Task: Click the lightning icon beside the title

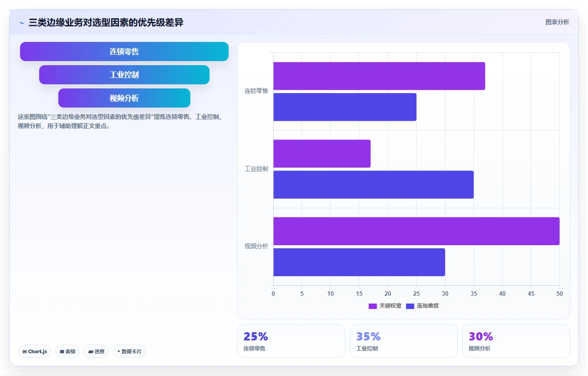Action: tap(21, 23)
